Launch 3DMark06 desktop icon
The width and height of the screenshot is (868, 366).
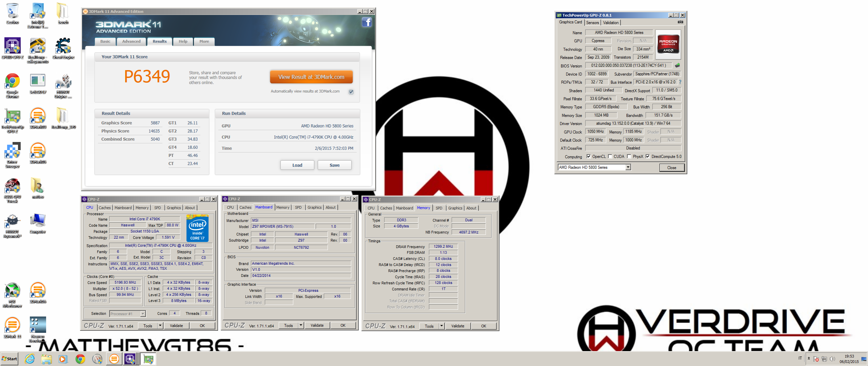coord(38,292)
